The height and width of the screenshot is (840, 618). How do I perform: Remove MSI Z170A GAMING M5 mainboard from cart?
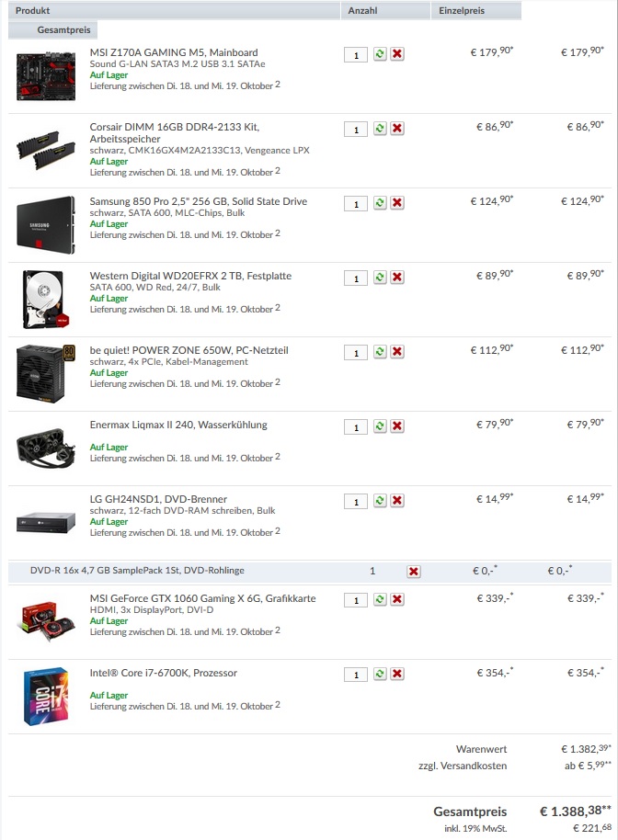pyautogui.click(x=397, y=54)
